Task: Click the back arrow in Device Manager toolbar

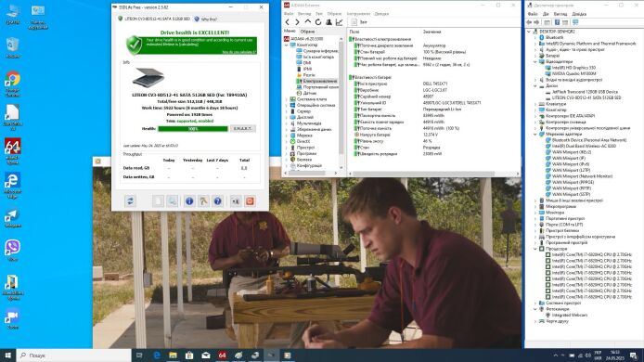Action: (x=530, y=22)
